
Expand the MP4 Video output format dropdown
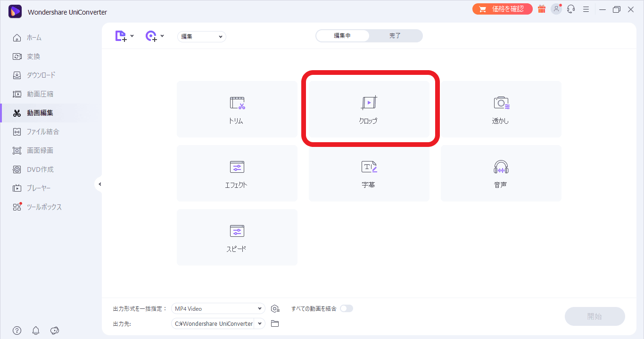260,309
